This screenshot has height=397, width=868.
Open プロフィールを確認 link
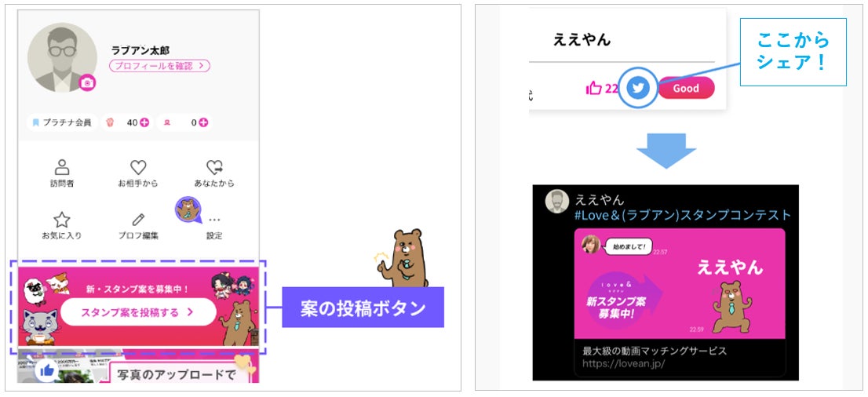pyautogui.click(x=159, y=66)
